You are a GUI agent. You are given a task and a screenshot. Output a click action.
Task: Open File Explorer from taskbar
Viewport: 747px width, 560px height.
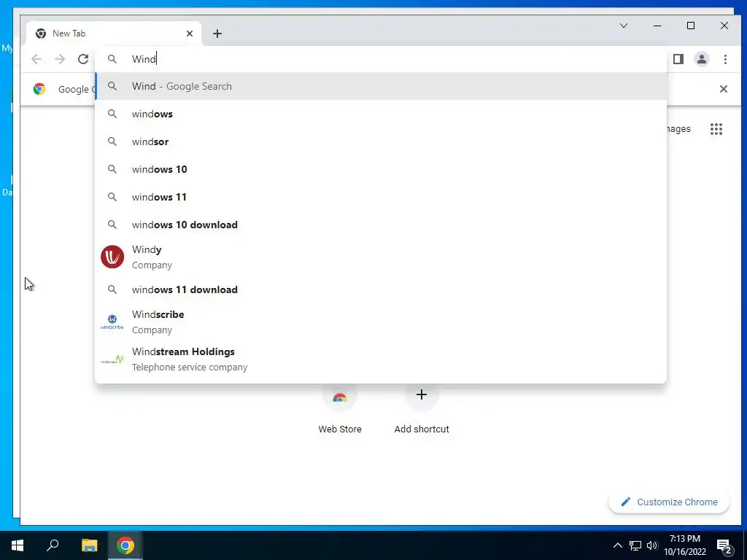(x=89, y=545)
